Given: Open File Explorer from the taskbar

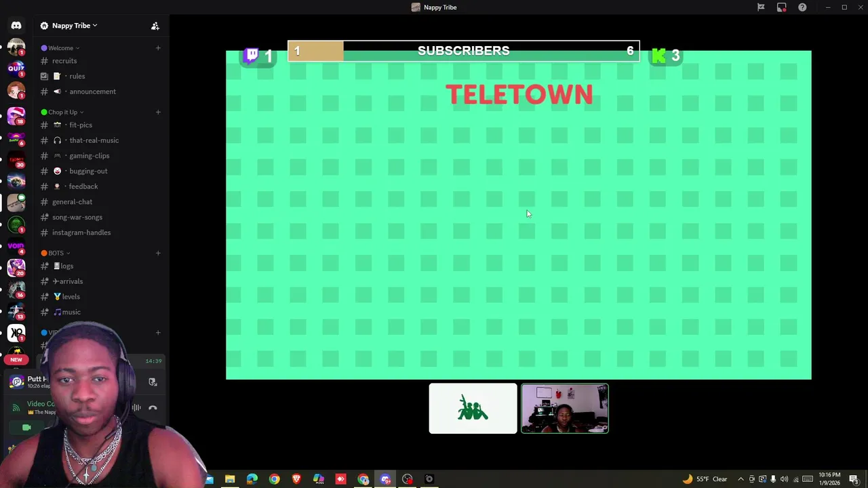Looking at the screenshot, I should [230, 479].
